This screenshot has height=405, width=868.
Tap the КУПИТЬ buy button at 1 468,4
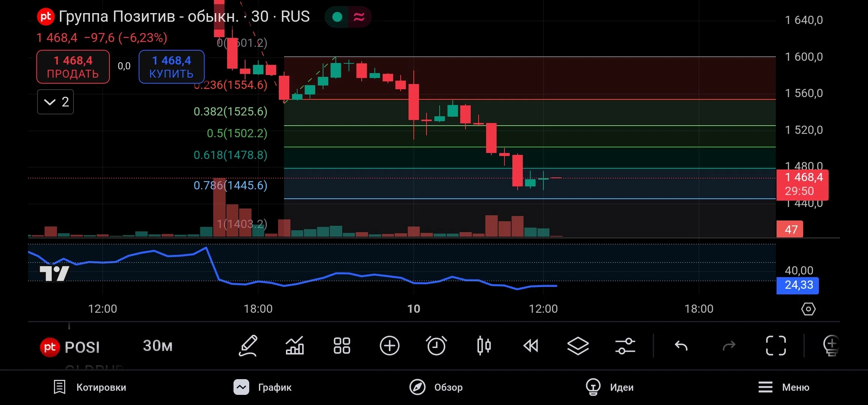(172, 67)
